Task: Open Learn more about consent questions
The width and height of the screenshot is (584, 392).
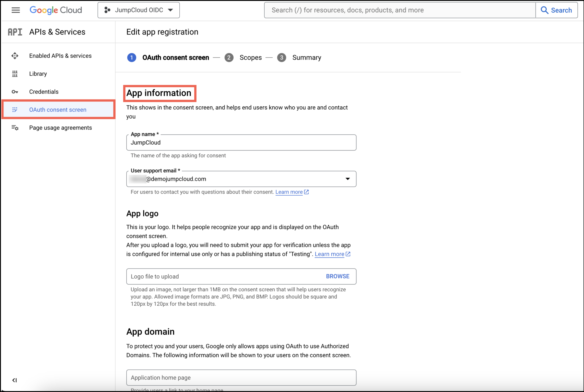Action: coord(289,192)
